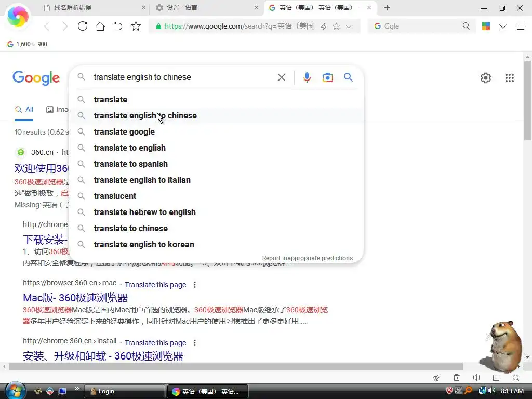The height and width of the screenshot is (399, 532).
Task: Click the browser back arrow
Action: coord(47,26)
